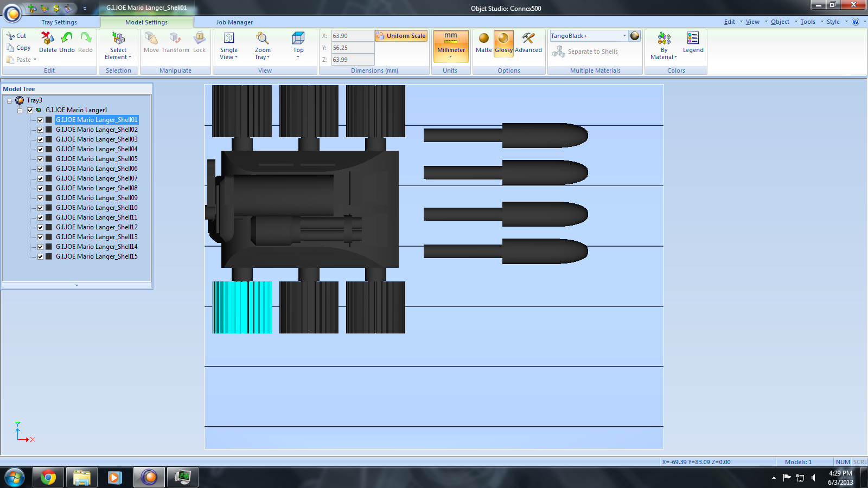Open the Tools menu
This screenshot has width=868, height=488.
[808, 22]
